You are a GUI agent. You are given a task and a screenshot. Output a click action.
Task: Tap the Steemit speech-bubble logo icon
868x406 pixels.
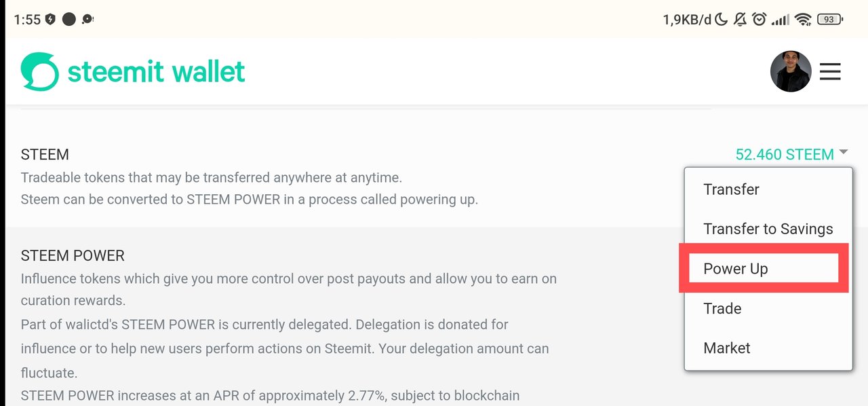click(39, 71)
